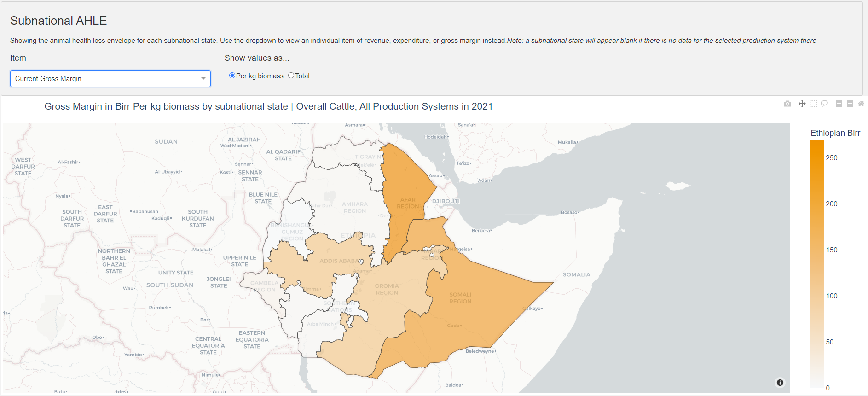
Task: Download the map as PNG with camera icon
Action: (787, 104)
